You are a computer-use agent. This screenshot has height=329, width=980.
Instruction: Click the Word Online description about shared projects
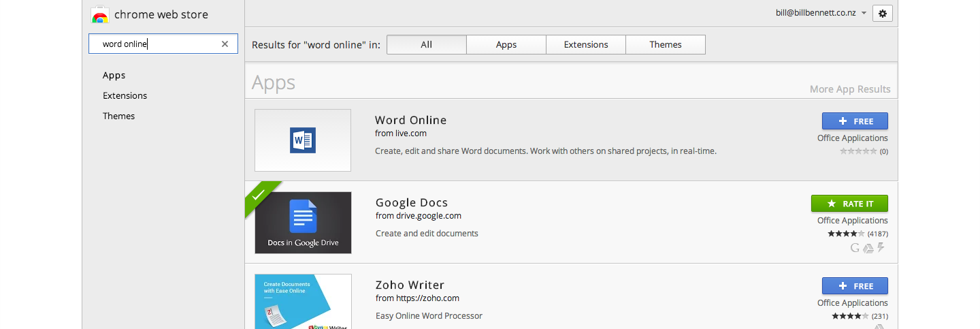[546, 151]
